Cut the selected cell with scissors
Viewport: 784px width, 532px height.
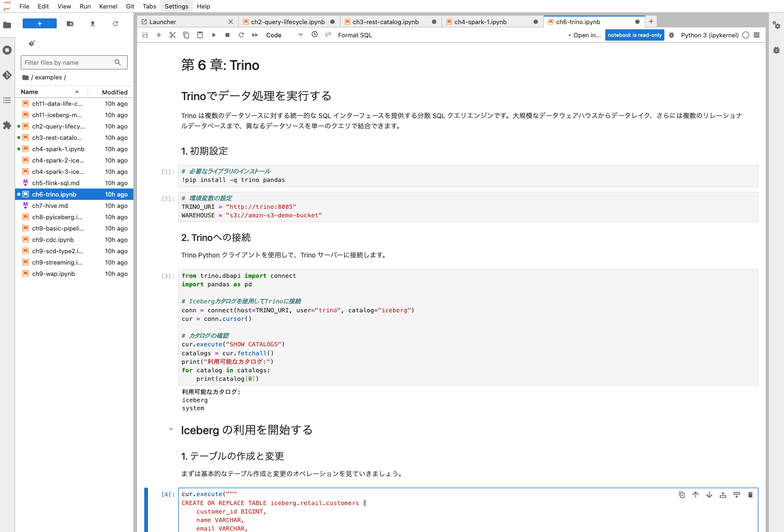click(173, 35)
